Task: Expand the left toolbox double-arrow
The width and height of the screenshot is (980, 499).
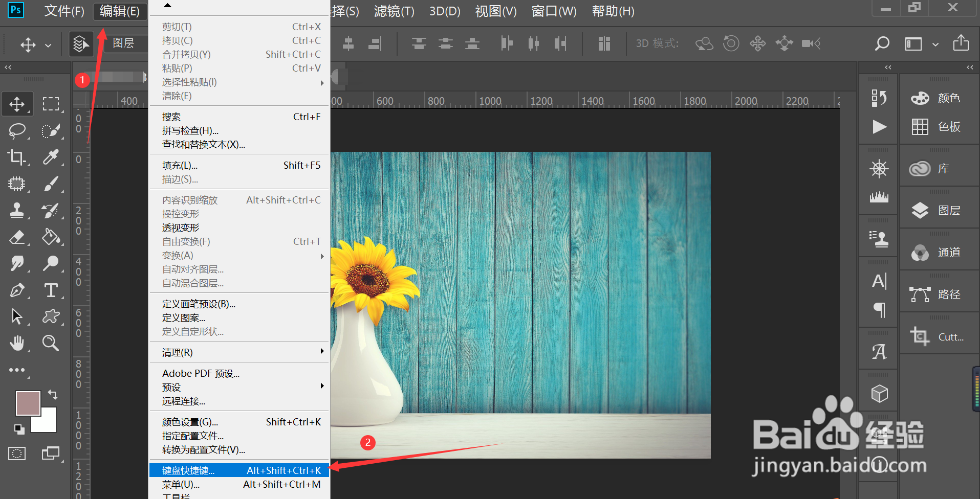Action: pos(8,67)
